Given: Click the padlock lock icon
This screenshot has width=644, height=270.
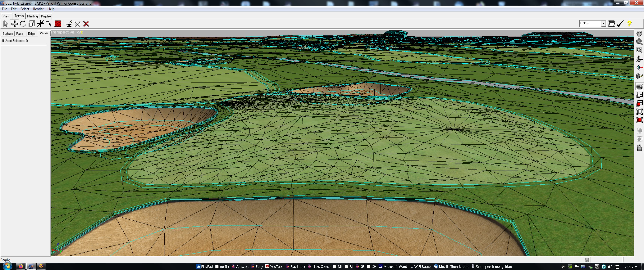Looking at the screenshot, I should [639, 148].
